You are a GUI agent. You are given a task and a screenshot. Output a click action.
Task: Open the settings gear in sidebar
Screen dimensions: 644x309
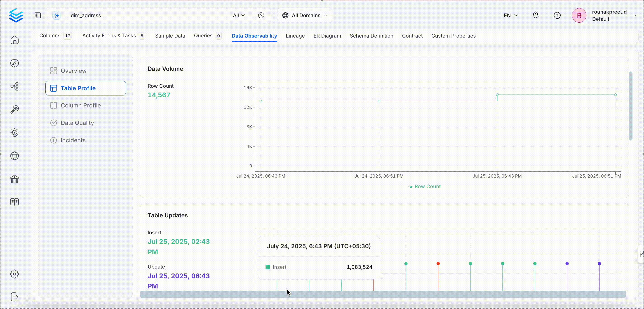click(14, 274)
